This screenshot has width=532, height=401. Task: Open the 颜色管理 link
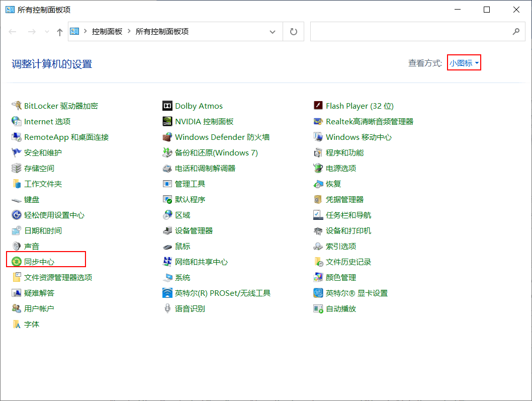click(x=341, y=277)
